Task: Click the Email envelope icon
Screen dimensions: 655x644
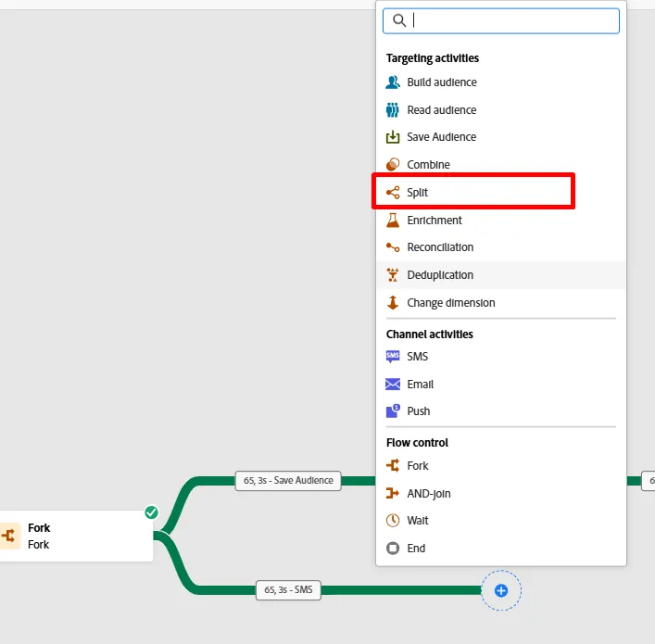Action: click(x=393, y=384)
